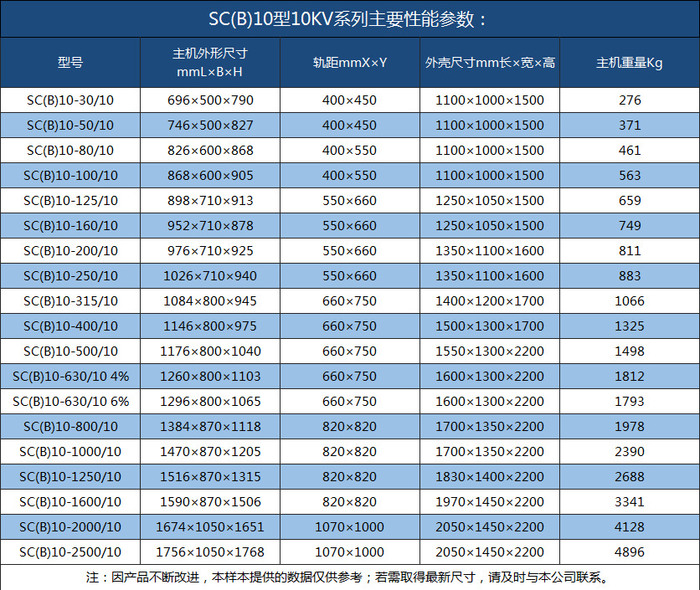Click weight value 1066
Screen dimensions: 700x590
click(x=629, y=301)
